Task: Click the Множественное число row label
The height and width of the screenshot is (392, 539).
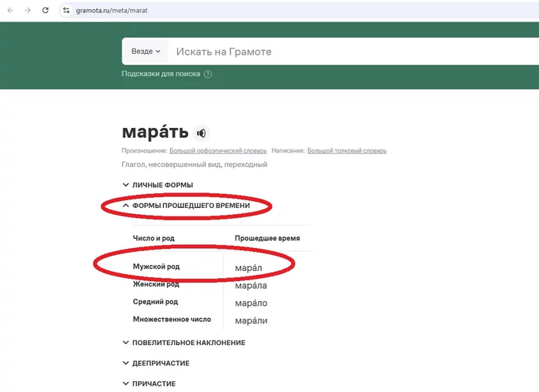Action: click(172, 320)
